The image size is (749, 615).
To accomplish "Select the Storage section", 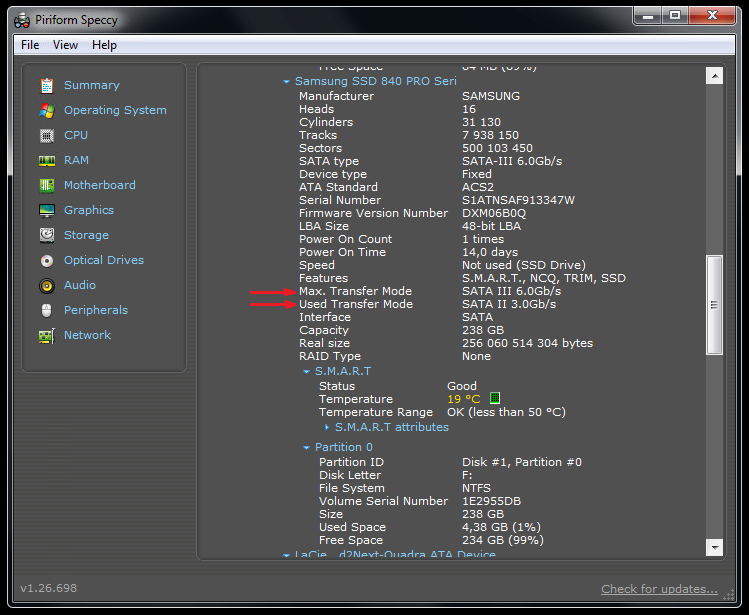I will pyautogui.click(x=86, y=235).
